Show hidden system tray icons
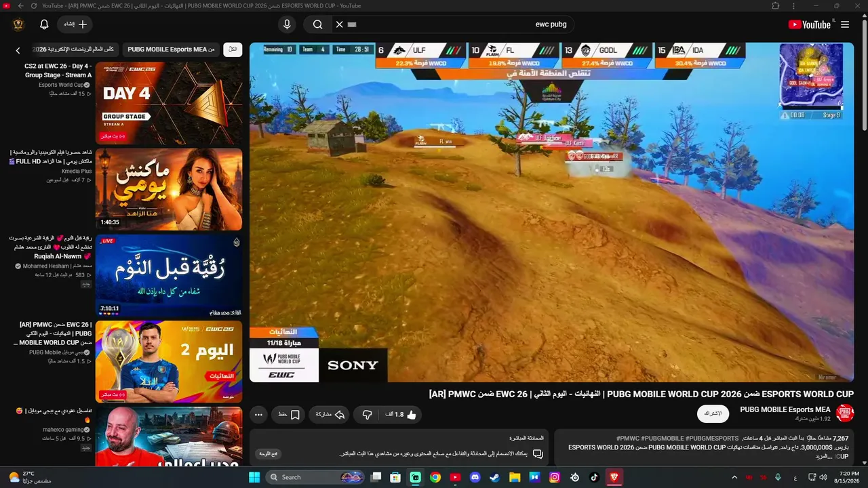This screenshot has height=488, width=868. [x=734, y=477]
